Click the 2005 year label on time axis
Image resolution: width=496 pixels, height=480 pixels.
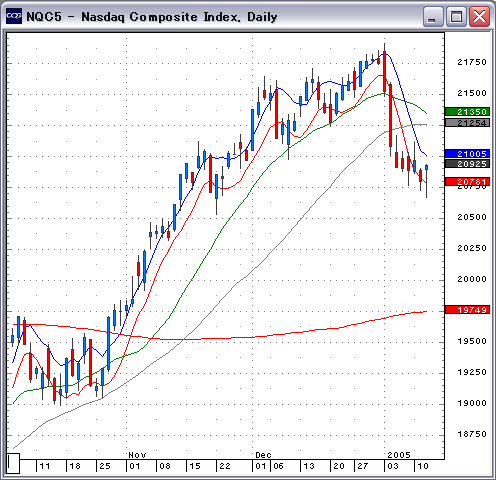coord(399,455)
